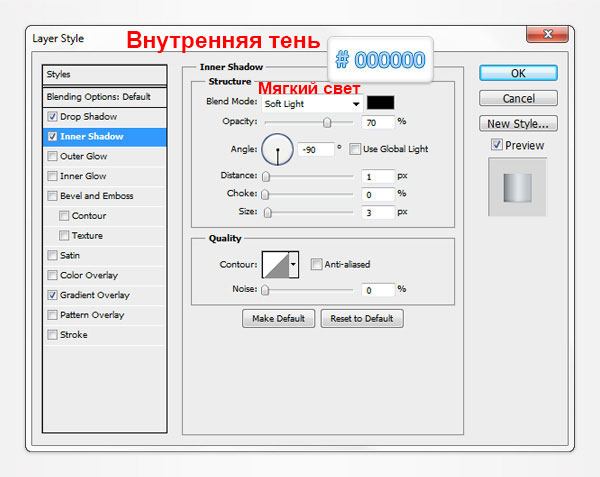Viewport: 600px width, 477px height.
Task: Click the Distance slider handle
Action: 266,176
